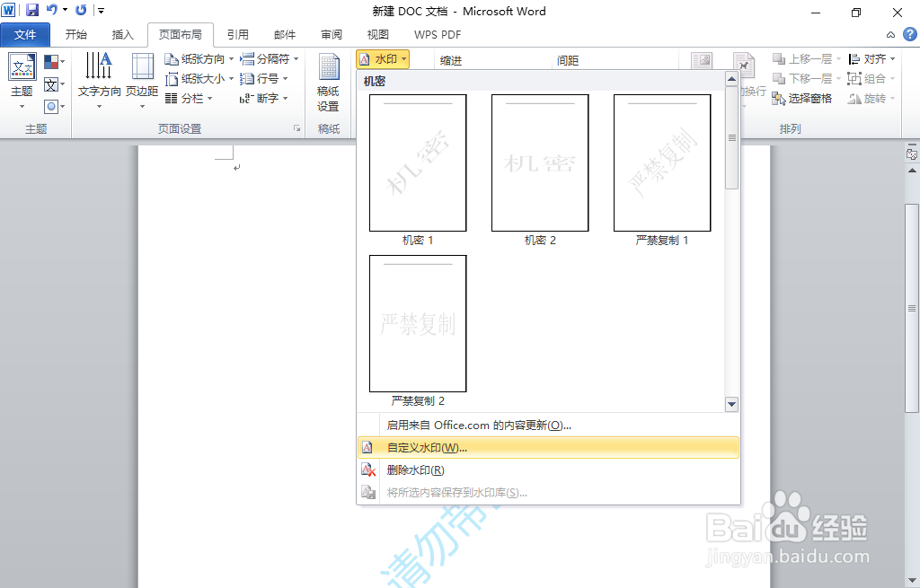Open the 主题 themes button
The width and height of the screenshot is (920, 588).
22,81
